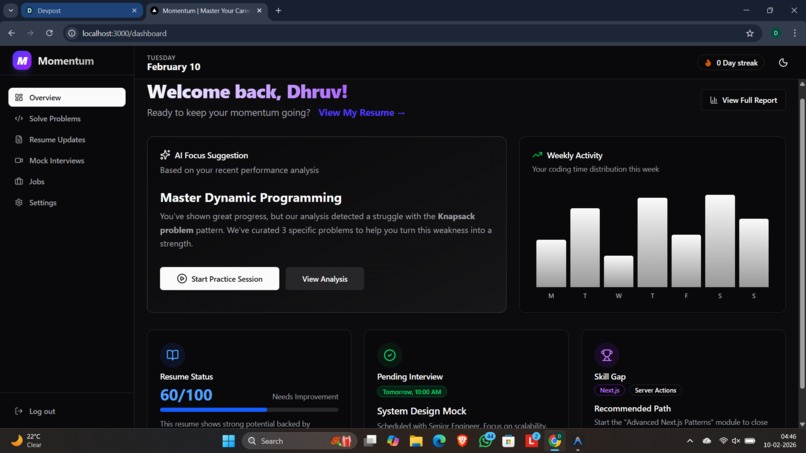Click the 0 Day streak badge
The image size is (806, 453).
730,63
